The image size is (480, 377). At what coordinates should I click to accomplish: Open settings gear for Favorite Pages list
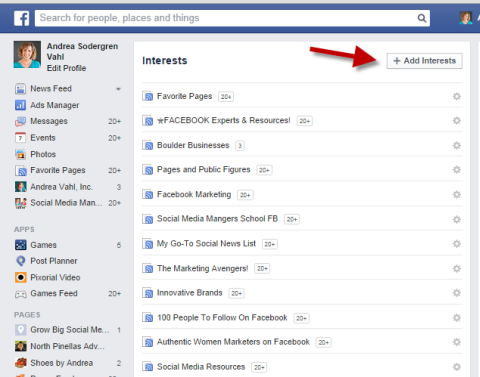click(457, 96)
